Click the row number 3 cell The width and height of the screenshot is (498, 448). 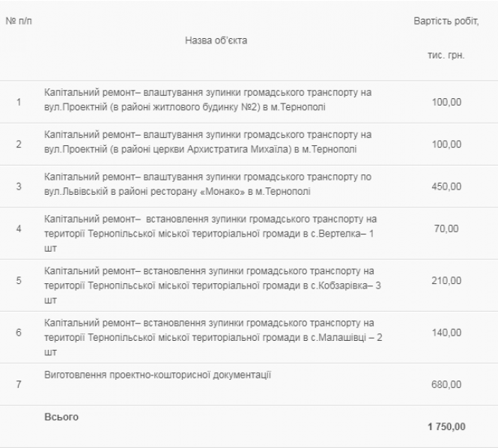point(18,186)
